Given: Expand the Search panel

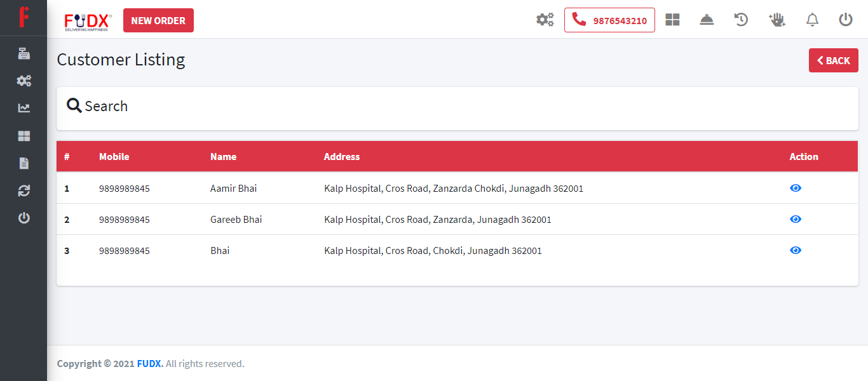Looking at the screenshot, I should click(x=98, y=106).
